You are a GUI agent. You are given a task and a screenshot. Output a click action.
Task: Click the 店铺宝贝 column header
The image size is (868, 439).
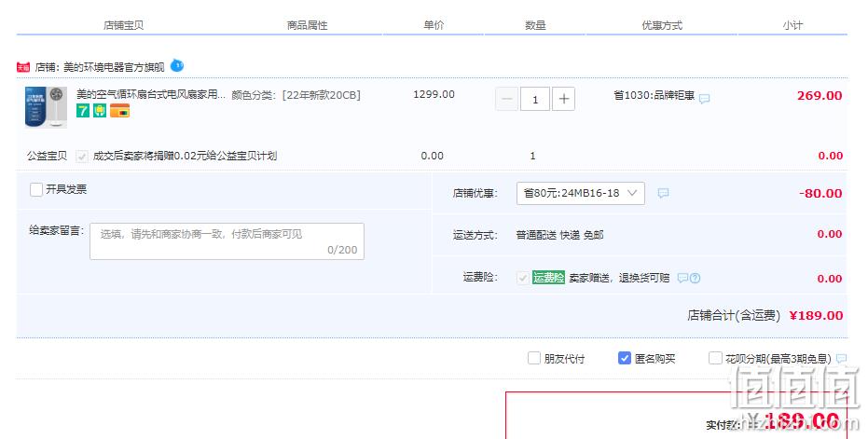[123, 25]
